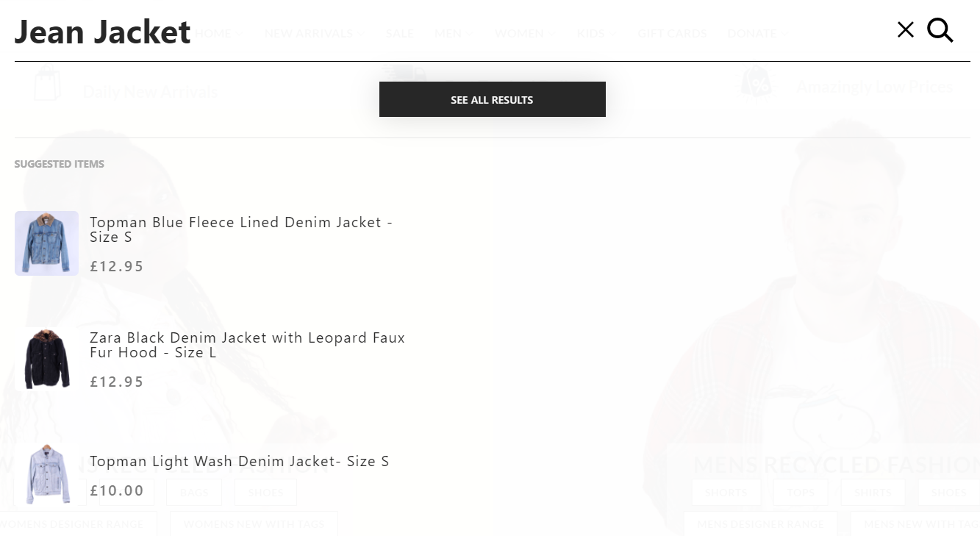
Task: Go to Gift Cards in the navigation
Action: 671,34
